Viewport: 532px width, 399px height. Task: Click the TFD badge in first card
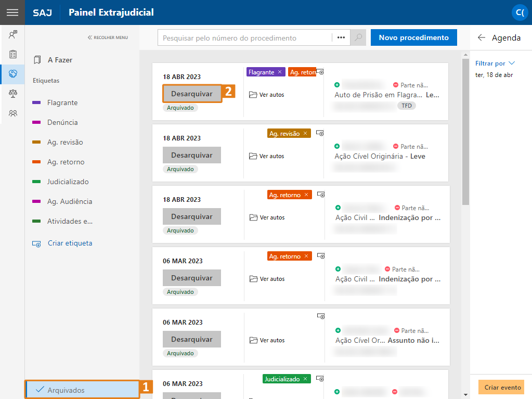(407, 106)
